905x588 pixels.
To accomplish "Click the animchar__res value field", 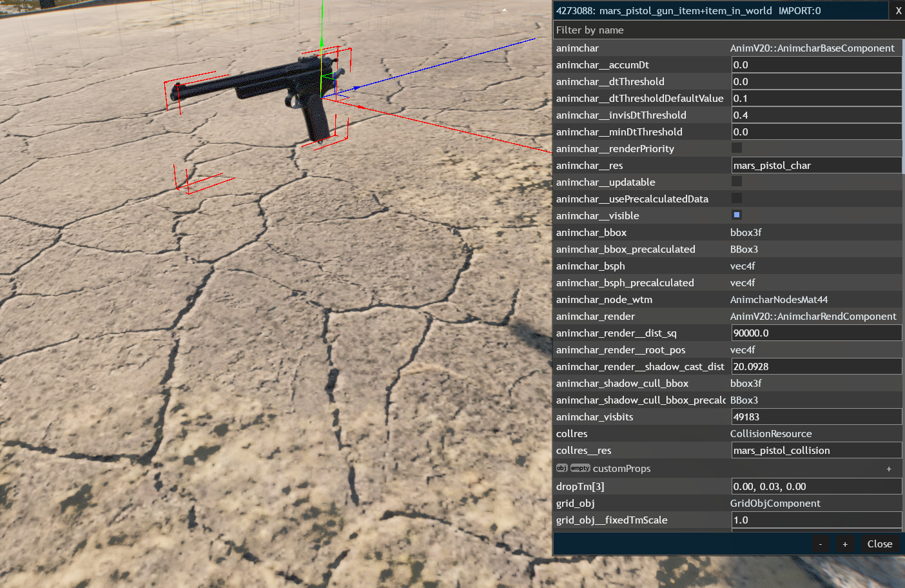I will coord(816,165).
